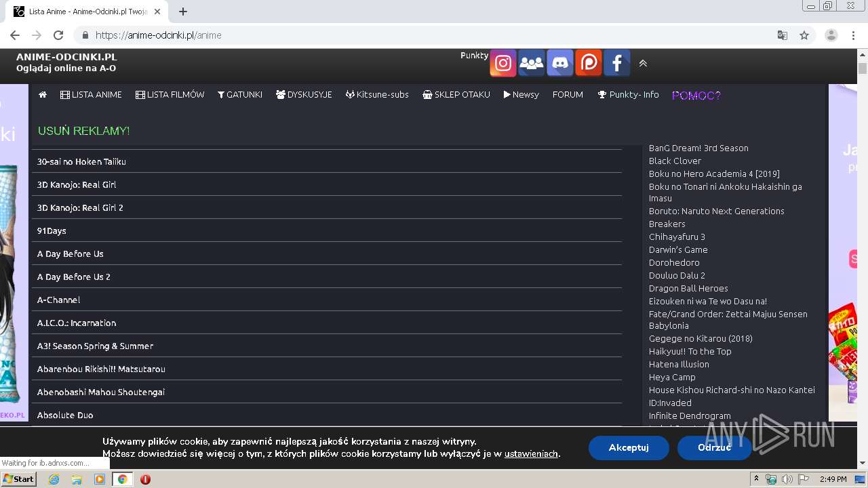Open the Facebook page icon
Viewport: 868px width, 488px height.
tap(616, 63)
